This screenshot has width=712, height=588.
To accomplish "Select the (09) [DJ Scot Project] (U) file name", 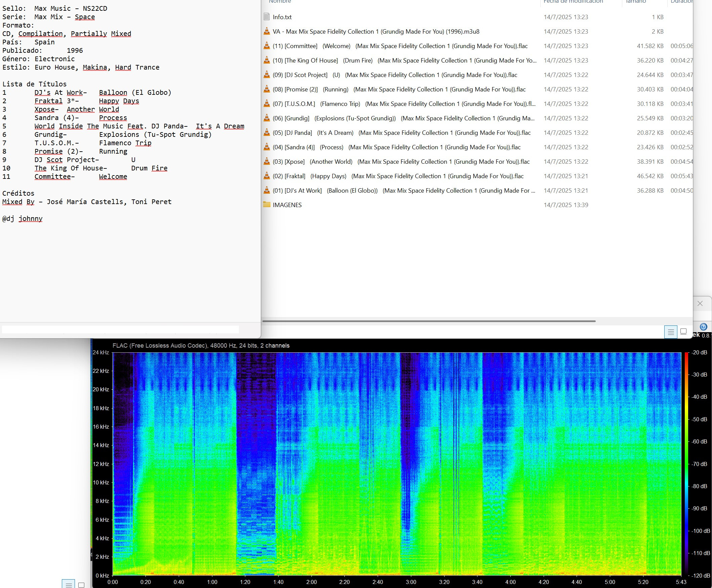I will (x=395, y=75).
